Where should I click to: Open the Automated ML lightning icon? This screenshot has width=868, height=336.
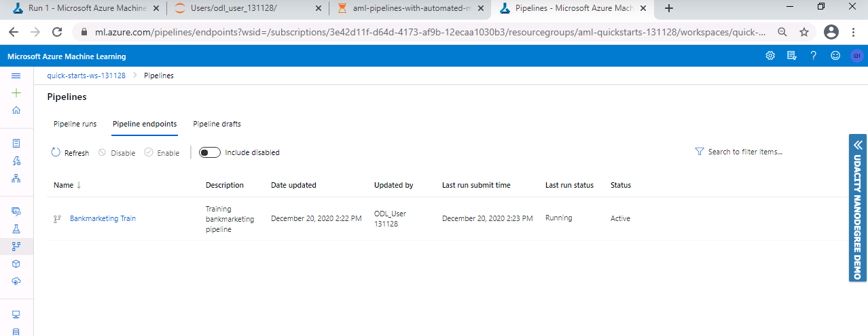tap(16, 161)
